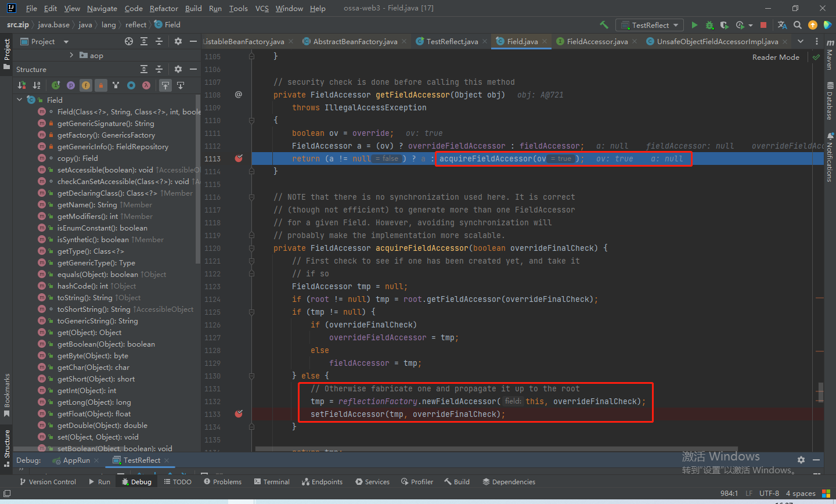Click the green inspection checkmark in editor
Viewport: 836px width, 504px height.
click(817, 57)
